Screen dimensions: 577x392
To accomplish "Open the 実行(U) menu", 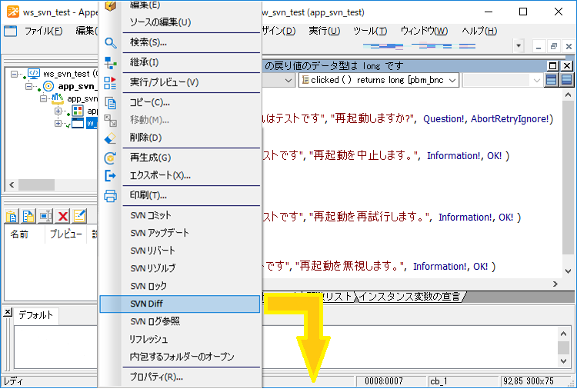I will (x=324, y=31).
